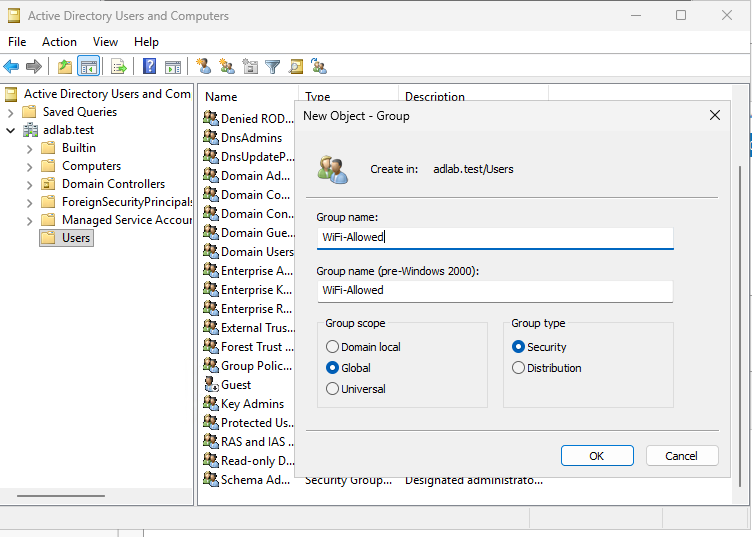
Task: Close the New Object - Group dialog
Action: pos(715,115)
